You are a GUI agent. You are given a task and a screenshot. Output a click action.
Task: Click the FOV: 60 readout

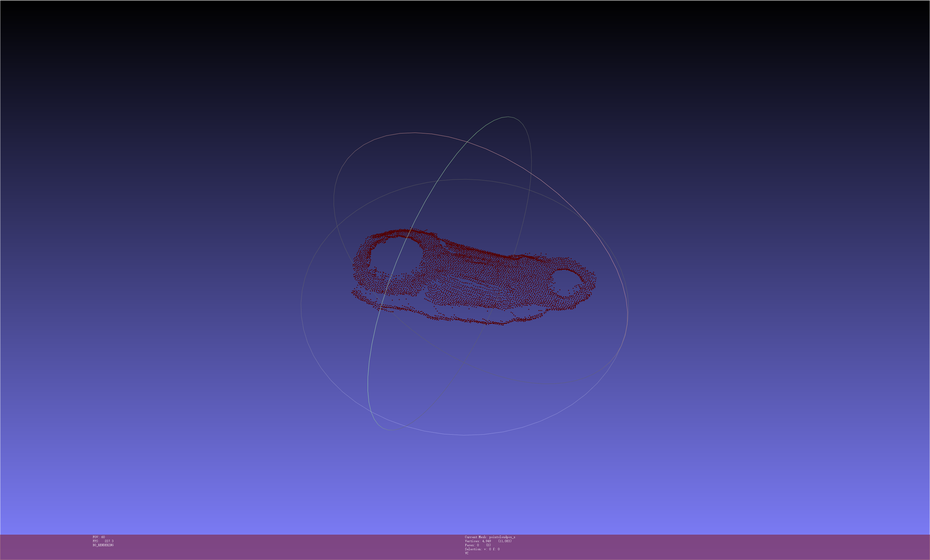[99, 537]
